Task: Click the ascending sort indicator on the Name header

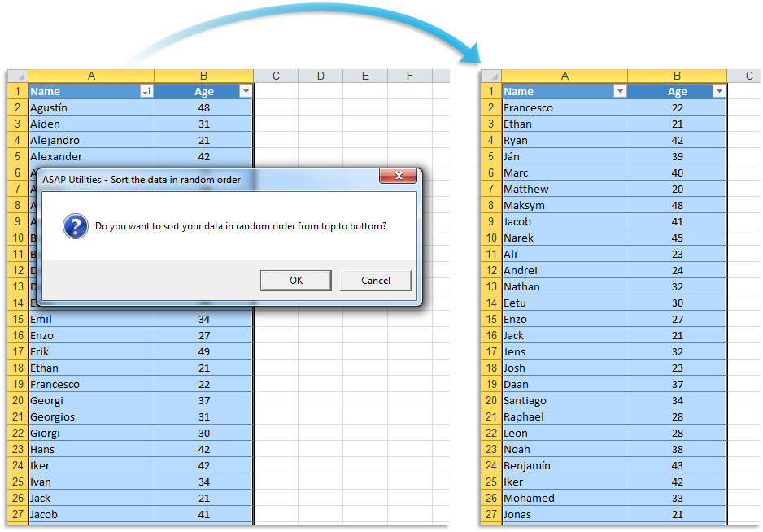Action: click(x=146, y=91)
